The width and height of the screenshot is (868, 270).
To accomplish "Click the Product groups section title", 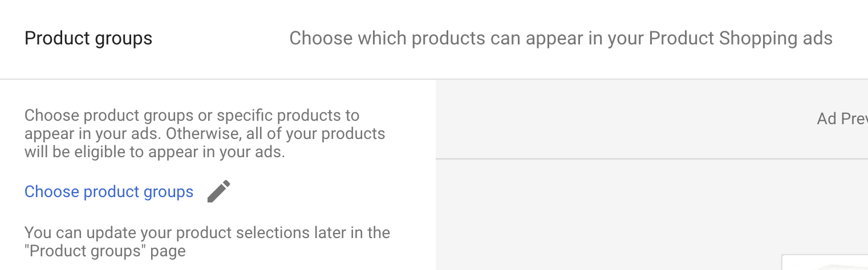I will (88, 39).
